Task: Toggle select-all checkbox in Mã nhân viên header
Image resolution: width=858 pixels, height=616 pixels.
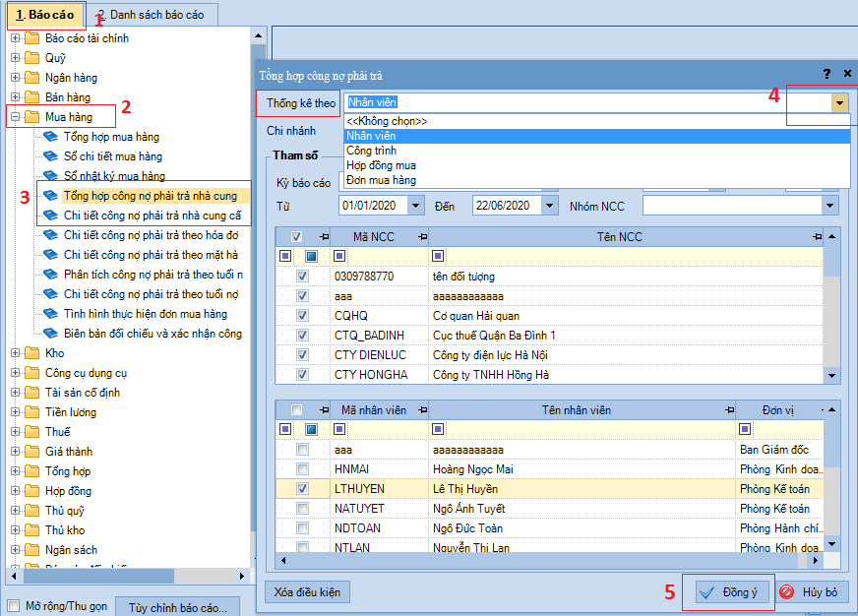Action: [296, 409]
